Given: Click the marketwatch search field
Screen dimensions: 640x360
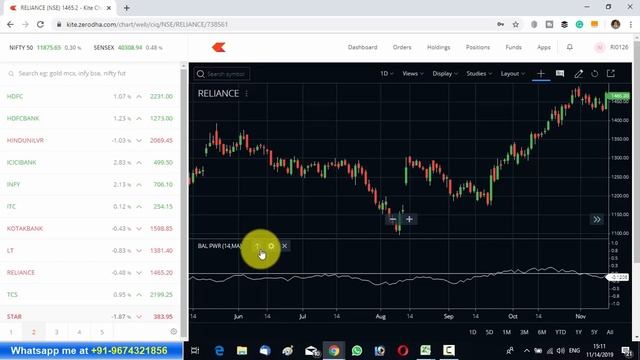Looking at the screenshot, I should [90, 73].
